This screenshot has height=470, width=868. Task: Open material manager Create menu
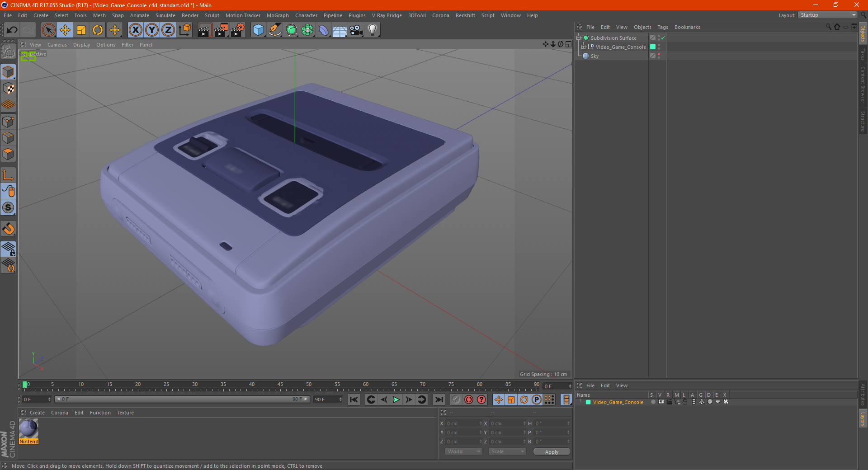click(37, 413)
